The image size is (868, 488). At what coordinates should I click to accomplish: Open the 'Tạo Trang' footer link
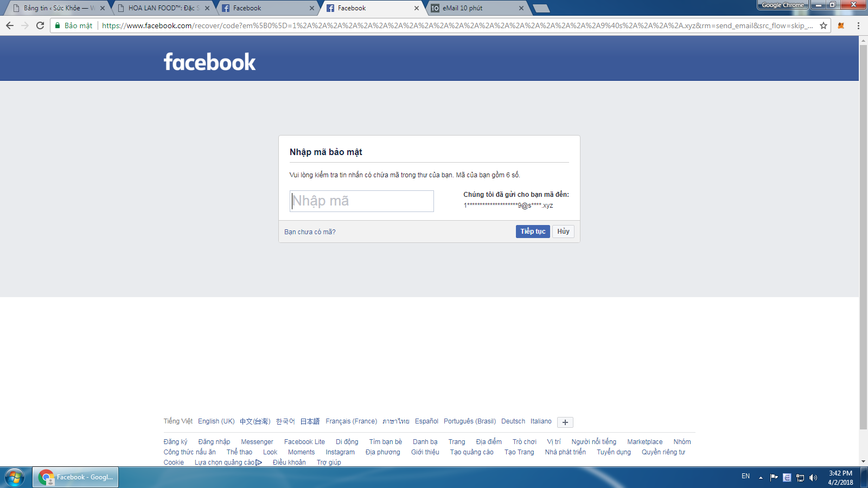click(x=519, y=452)
